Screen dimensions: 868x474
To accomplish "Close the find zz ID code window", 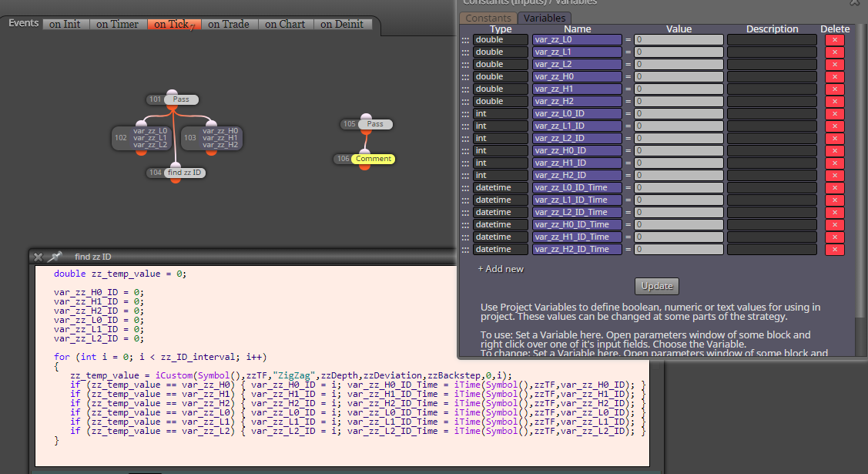I will coord(38,257).
